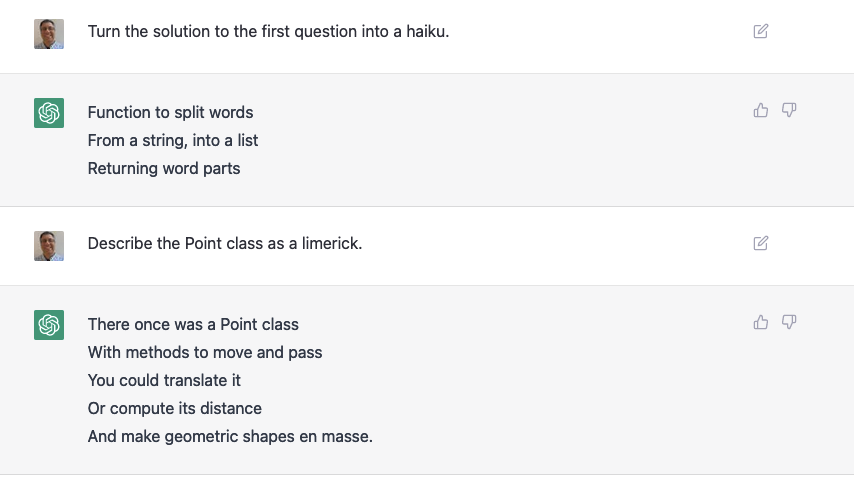Thumbs down the haiku response
Viewport: 854px width, 478px height.
[x=789, y=110]
